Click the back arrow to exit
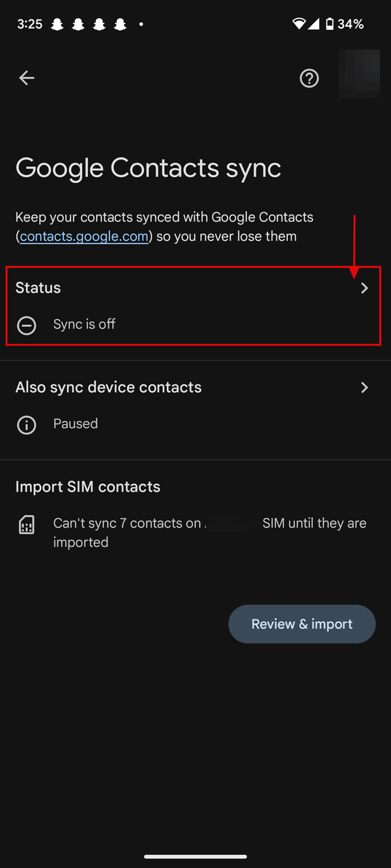Image resolution: width=391 pixels, height=868 pixels. [26, 77]
